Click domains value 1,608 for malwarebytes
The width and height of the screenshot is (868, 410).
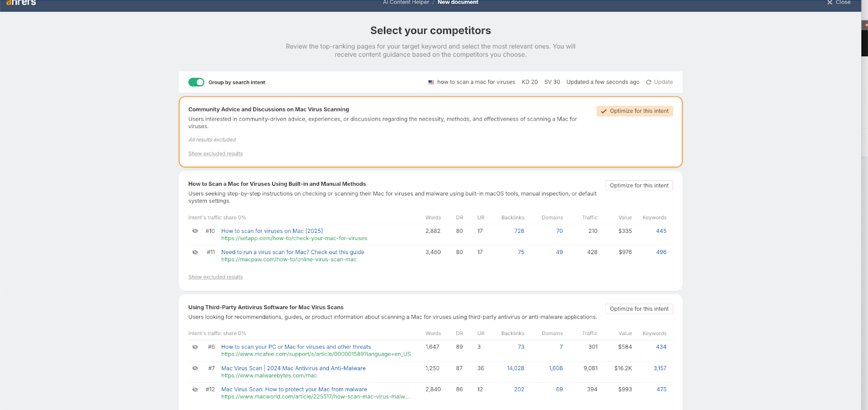click(556, 368)
